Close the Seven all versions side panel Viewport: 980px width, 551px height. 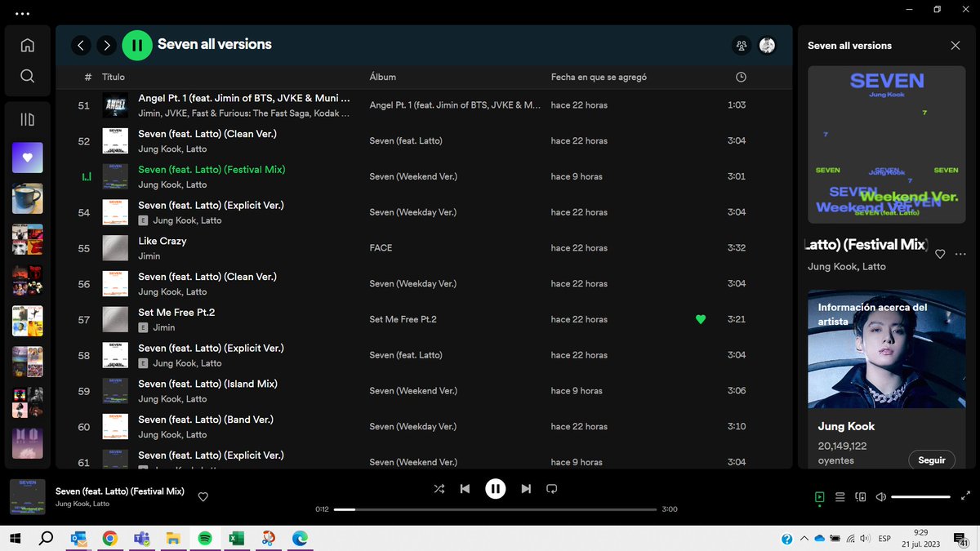pos(955,46)
